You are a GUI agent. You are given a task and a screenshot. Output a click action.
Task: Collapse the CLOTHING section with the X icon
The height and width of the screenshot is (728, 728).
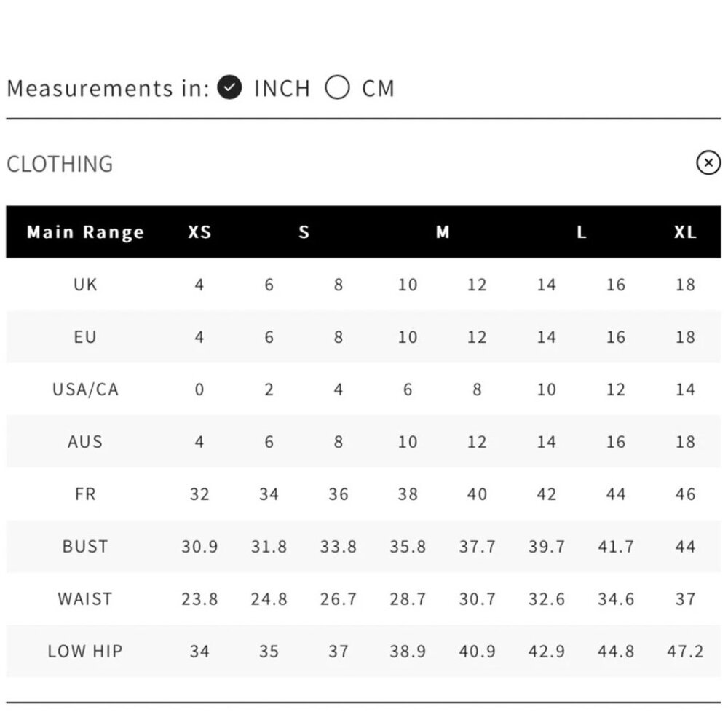708,162
